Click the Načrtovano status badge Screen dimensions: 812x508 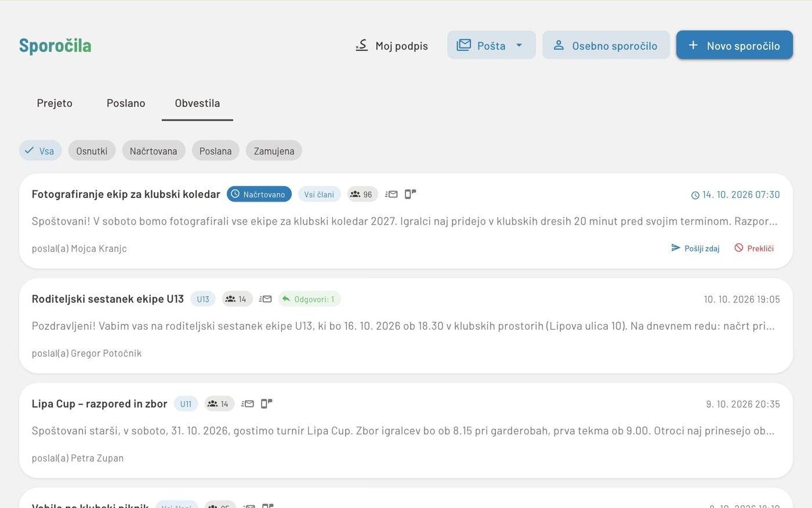[x=259, y=194]
